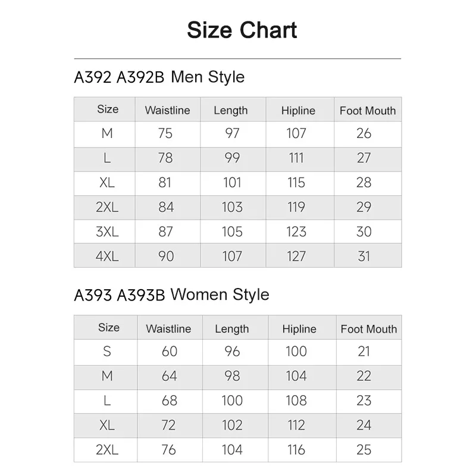Click the Size Chart title

pos(242,30)
